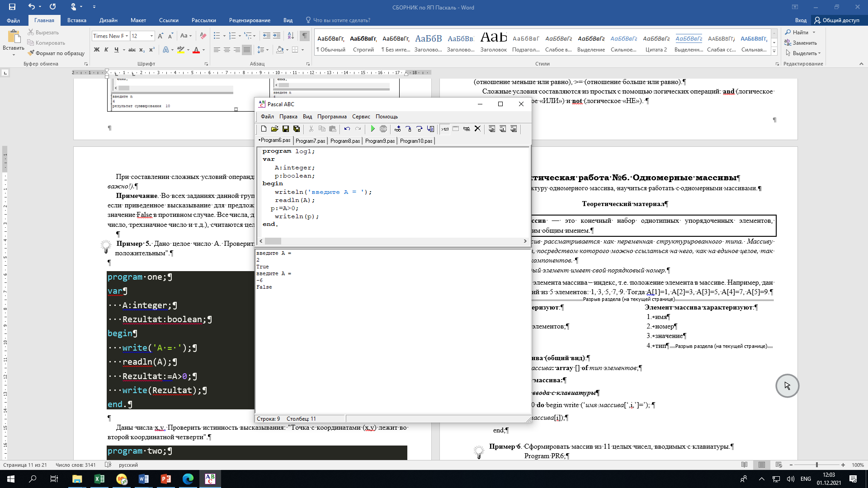
Task: Click the STOP icon in Pascal ABC toolbar
Action: coord(383,129)
